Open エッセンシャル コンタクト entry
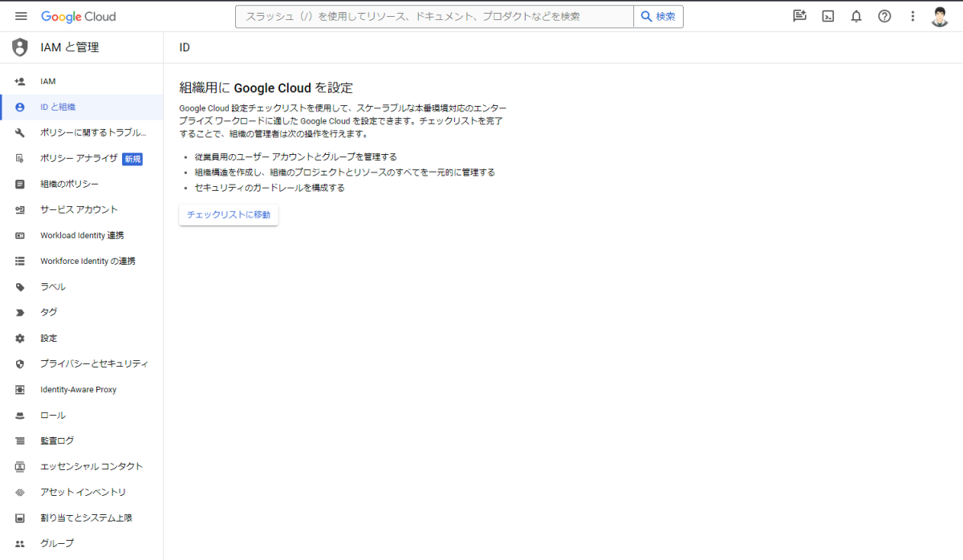963x560 pixels. tap(81, 466)
